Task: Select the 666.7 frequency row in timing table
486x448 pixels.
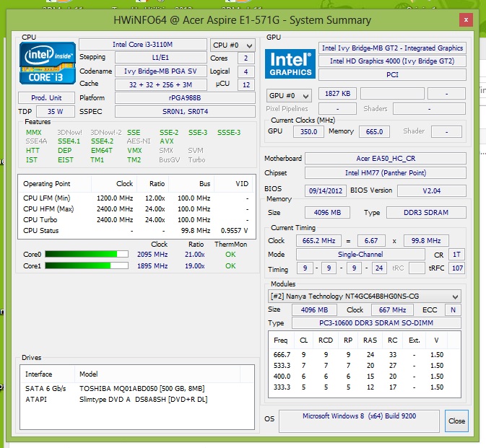Action: [364, 354]
